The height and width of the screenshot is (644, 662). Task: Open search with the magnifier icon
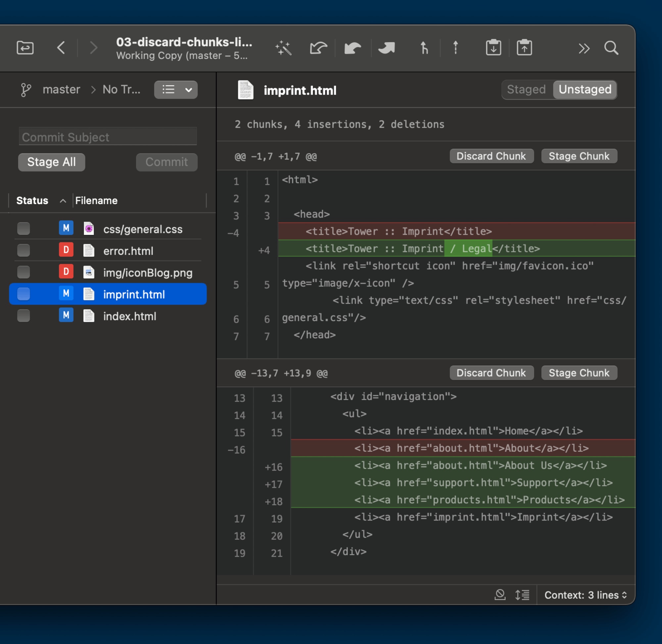[x=611, y=48]
